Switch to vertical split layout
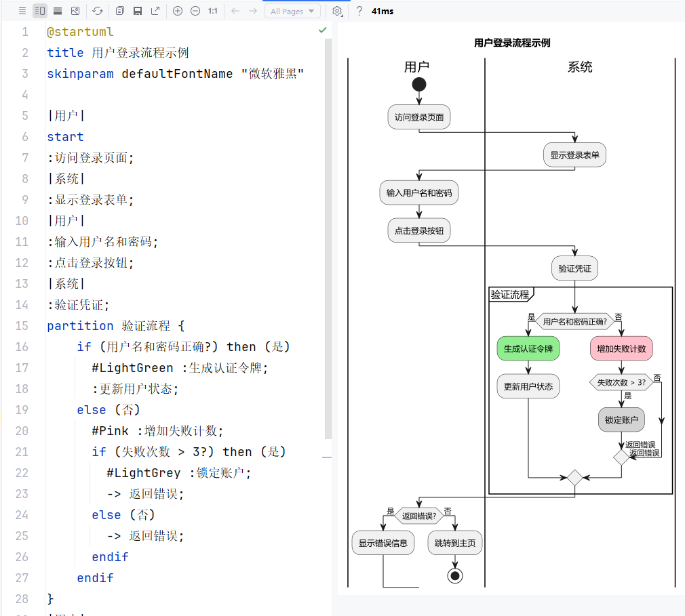Screen dimensions: 685x616 (58, 11)
